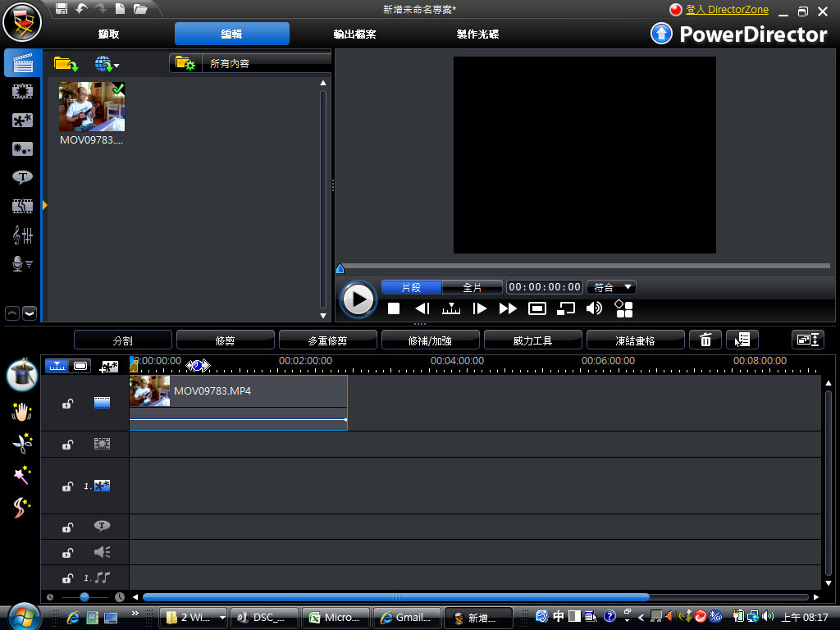Open the Audio Mixing Room icon
This screenshot has width=840, height=630.
pos(22,235)
